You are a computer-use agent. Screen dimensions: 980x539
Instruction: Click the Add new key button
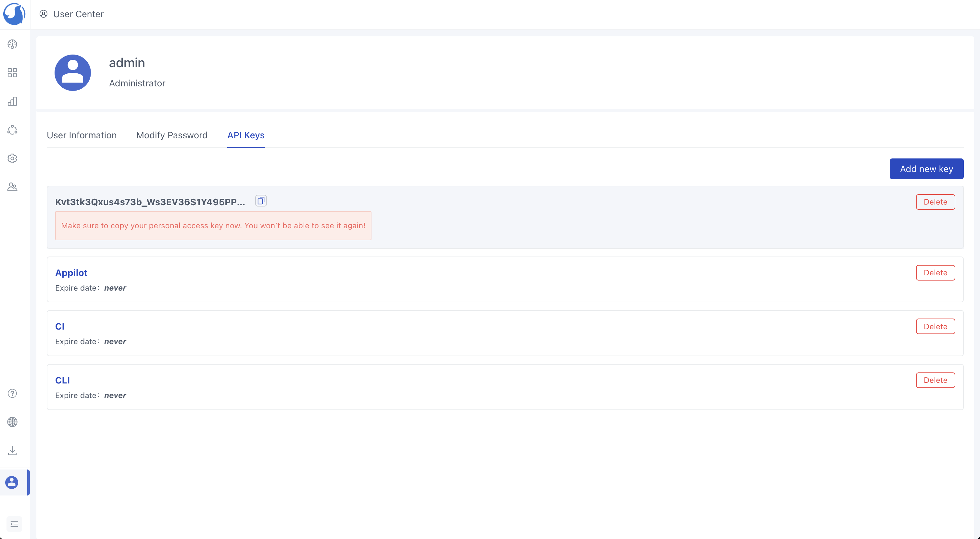926,169
